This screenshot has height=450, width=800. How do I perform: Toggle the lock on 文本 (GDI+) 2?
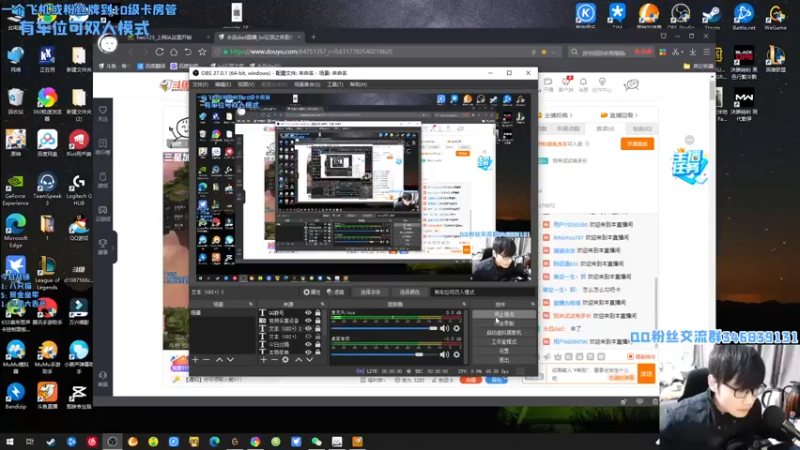pyautogui.click(x=318, y=329)
